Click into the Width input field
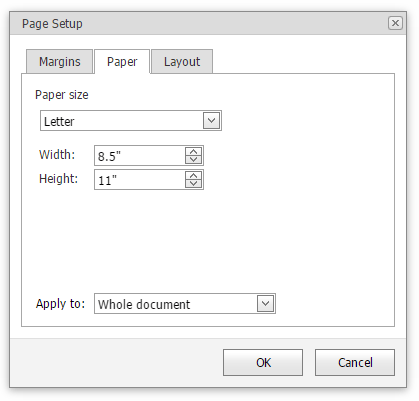 [x=139, y=156]
